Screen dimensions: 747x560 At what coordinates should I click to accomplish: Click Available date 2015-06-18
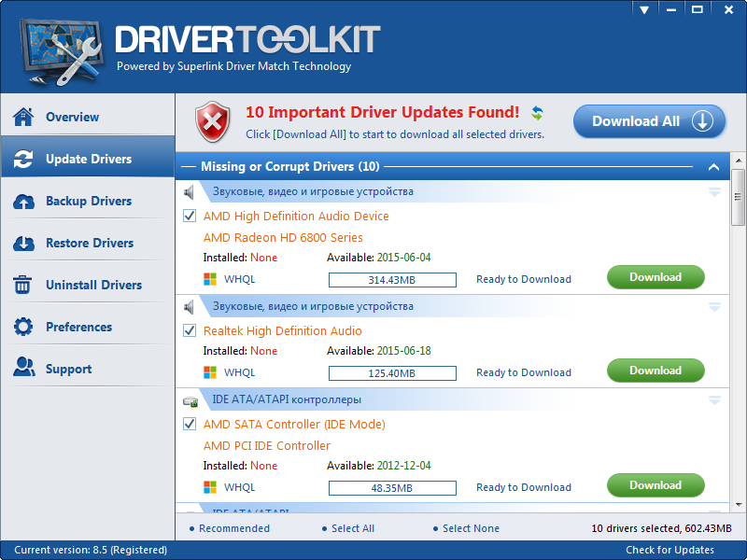click(x=404, y=351)
